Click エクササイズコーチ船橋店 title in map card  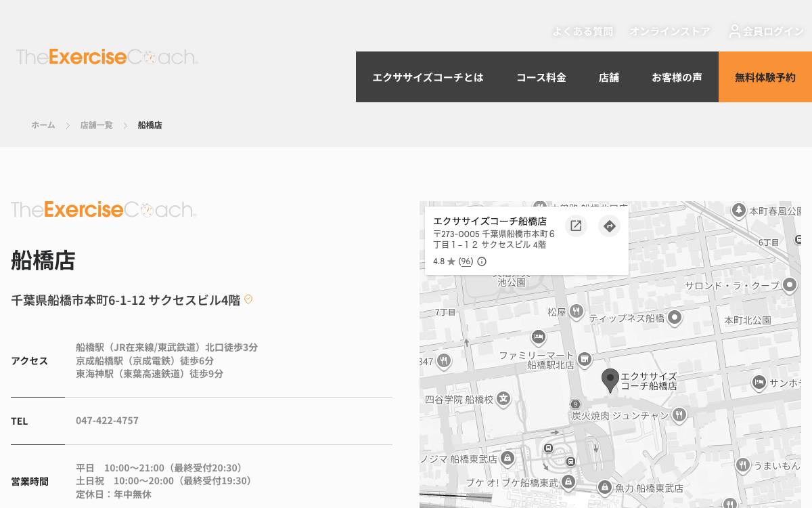(490, 221)
